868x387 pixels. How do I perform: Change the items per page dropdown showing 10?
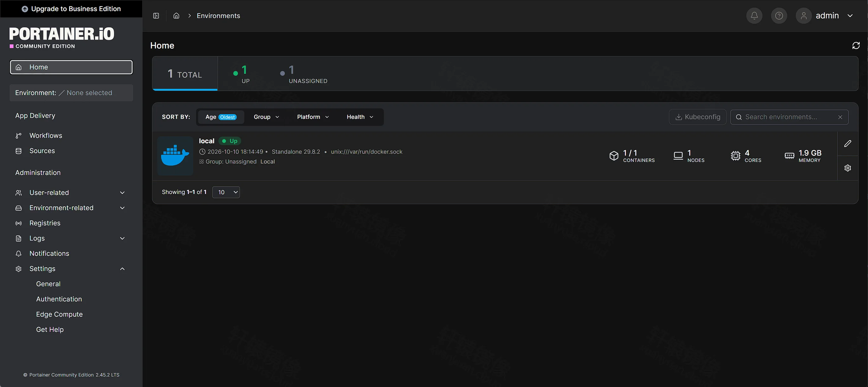(226, 192)
